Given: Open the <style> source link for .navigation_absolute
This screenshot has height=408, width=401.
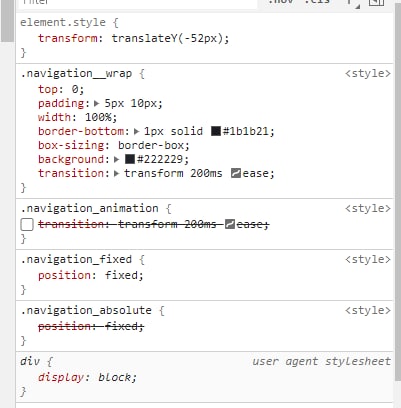Looking at the screenshot, I should point(368,310).
